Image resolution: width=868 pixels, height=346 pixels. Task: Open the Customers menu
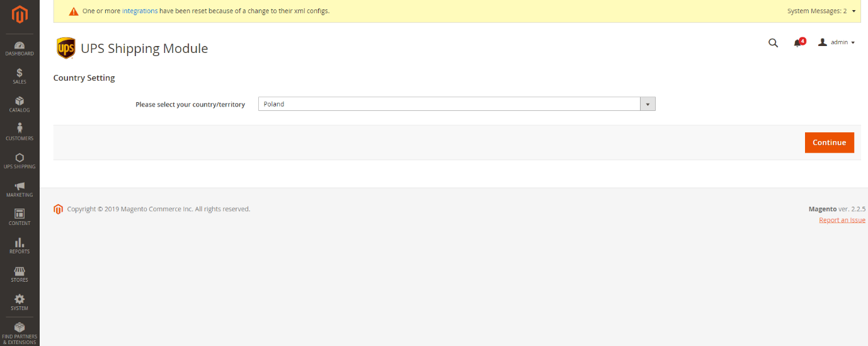20,133
